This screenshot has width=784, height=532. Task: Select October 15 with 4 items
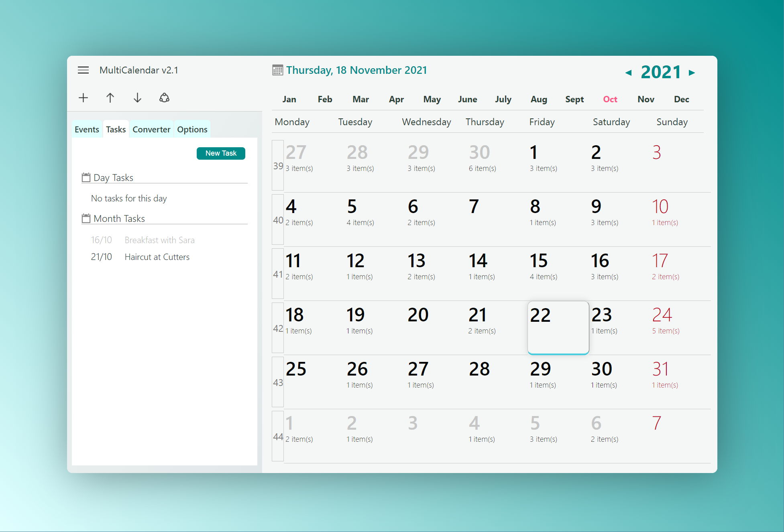point(558,274)
